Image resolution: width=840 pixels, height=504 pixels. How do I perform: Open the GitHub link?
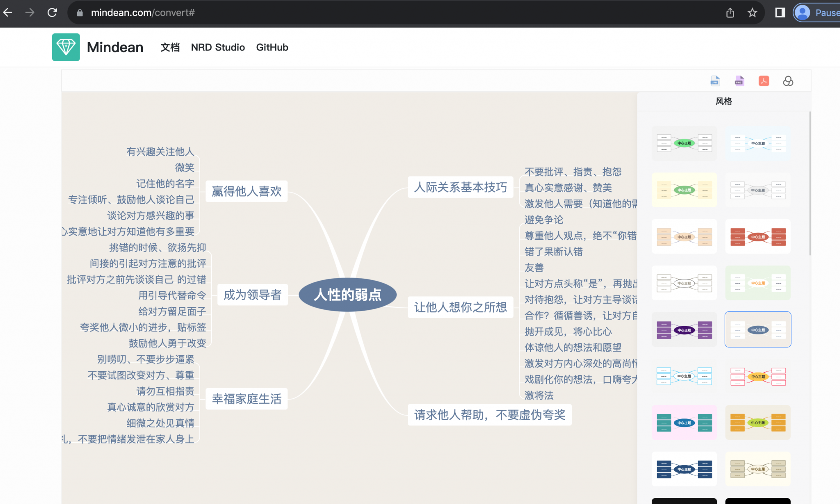(x=272, y=47)
